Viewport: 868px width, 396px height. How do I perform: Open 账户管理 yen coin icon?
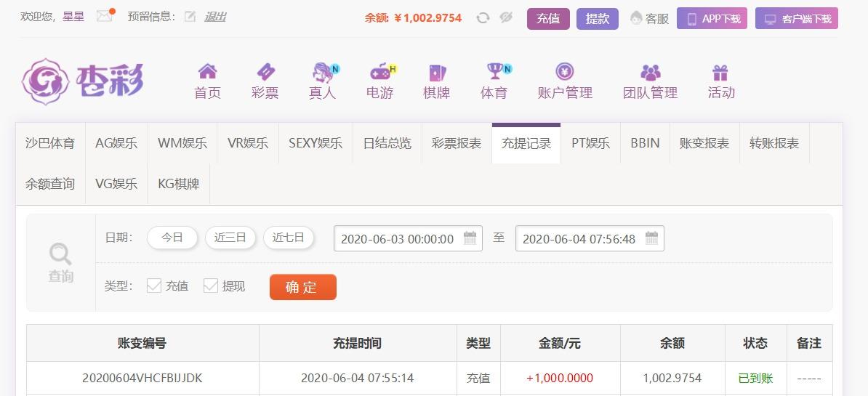click(x=565, y=71)
